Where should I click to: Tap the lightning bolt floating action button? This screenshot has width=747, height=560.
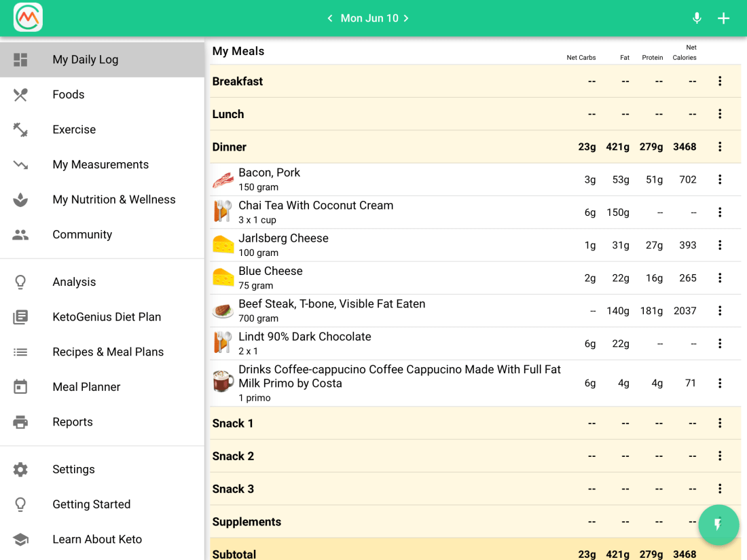coord(718,525)
